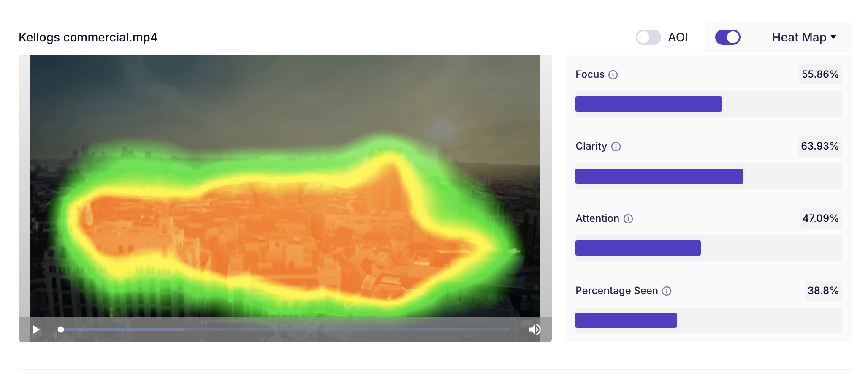The image size is (868, 376).
Task: Click the Focus label
Action: tap(590, 74)
